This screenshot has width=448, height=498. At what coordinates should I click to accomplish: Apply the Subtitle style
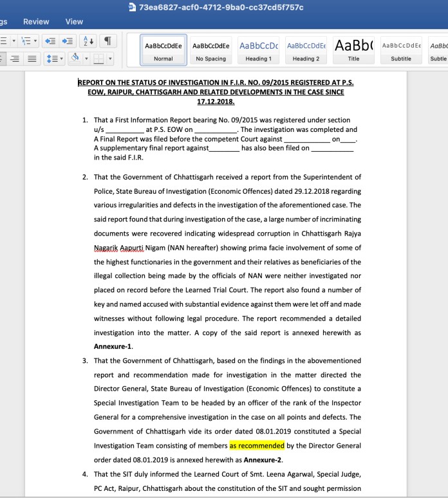[401, 50]
